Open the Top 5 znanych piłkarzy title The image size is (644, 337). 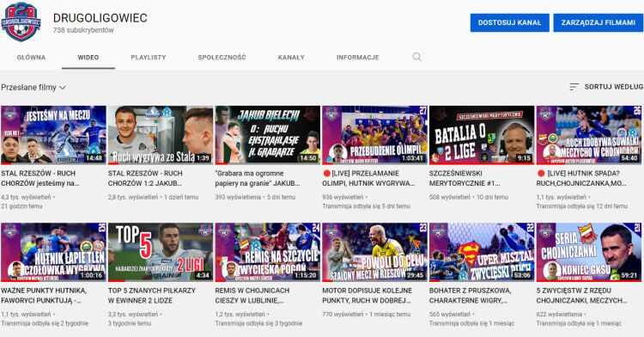coord(152,296)
